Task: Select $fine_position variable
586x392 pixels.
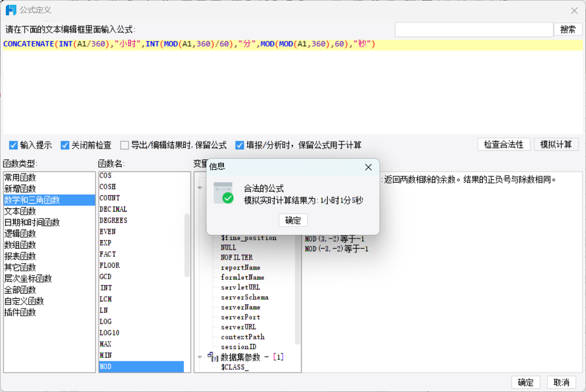Action: [x=248, y=238]
